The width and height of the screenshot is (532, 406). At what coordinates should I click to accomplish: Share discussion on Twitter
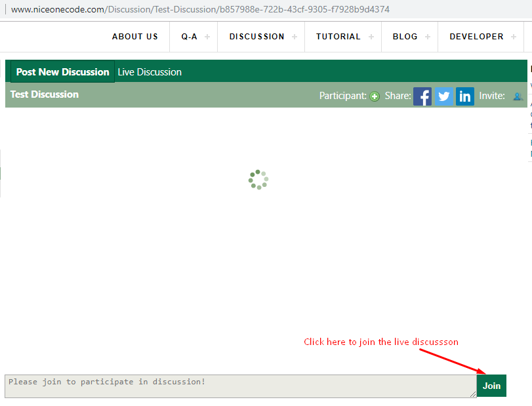444,96
